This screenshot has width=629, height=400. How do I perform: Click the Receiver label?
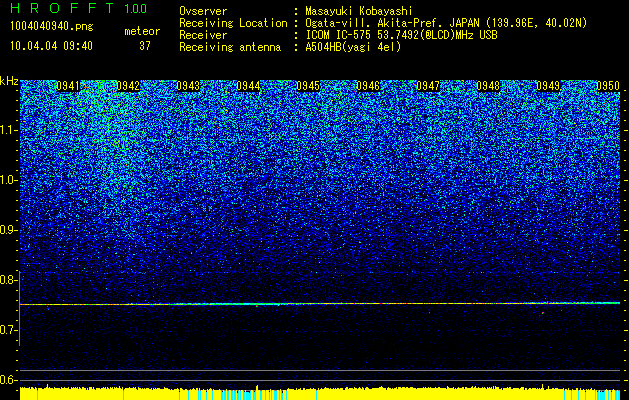(203, 35)
